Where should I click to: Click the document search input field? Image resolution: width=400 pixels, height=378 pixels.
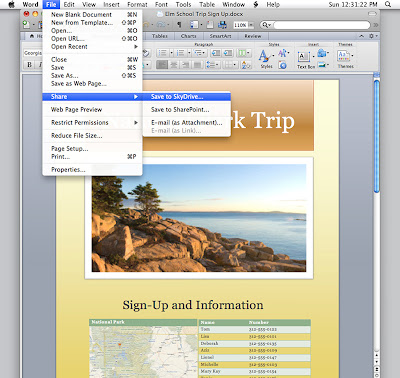click(322, 25)
